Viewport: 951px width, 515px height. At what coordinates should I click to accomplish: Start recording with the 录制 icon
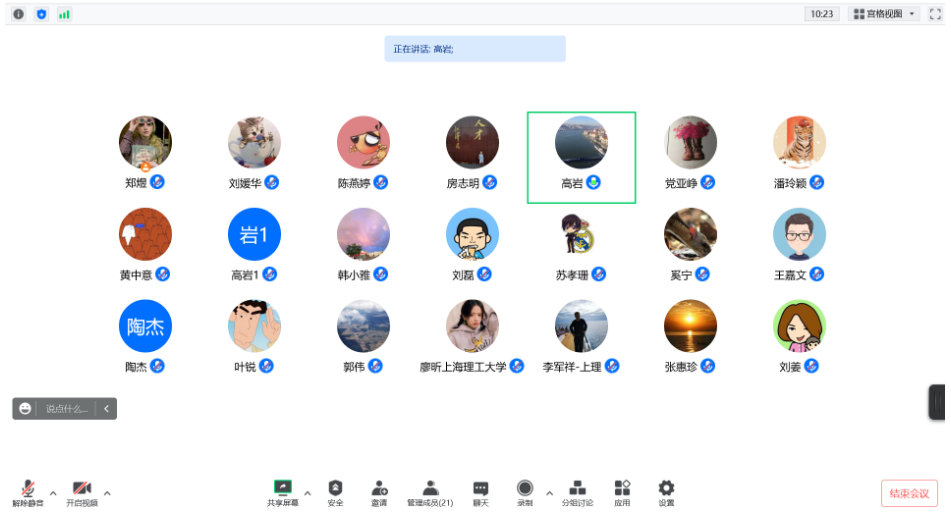[525, 491]
